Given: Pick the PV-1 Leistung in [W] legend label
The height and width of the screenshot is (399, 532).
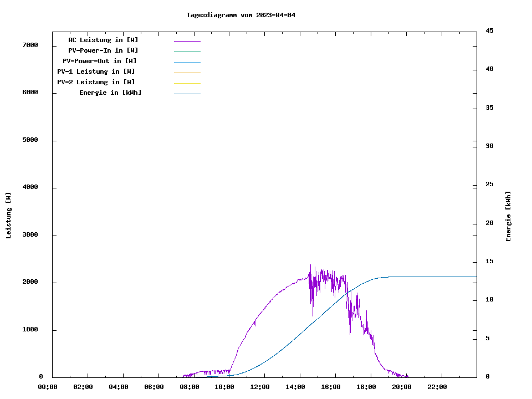Looking at the screenshot, I should pos(96,71).
